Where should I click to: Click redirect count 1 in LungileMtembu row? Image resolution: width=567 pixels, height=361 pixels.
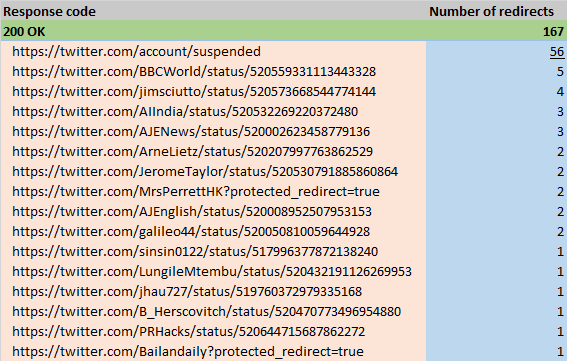coord(560,271)
